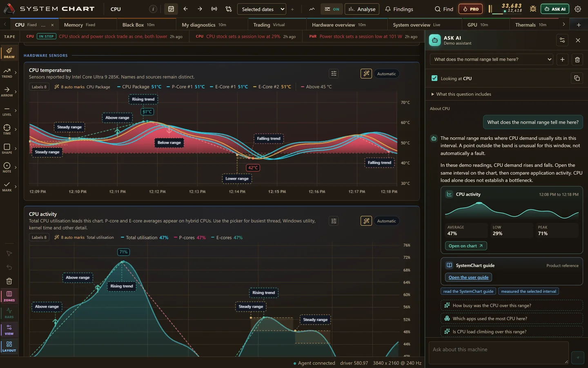
Task: Toggle the View options button
Action: [9, 330]
